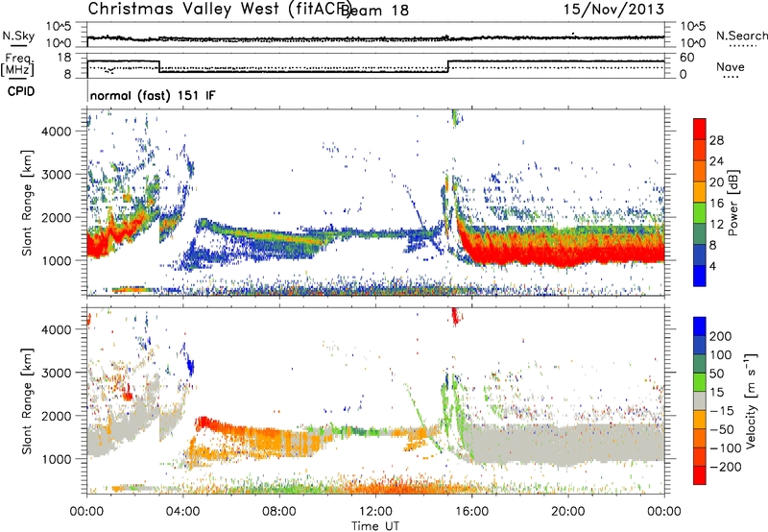Click the Slant Range label of velocity panel
768x532 pixels.
coord(27,400)
